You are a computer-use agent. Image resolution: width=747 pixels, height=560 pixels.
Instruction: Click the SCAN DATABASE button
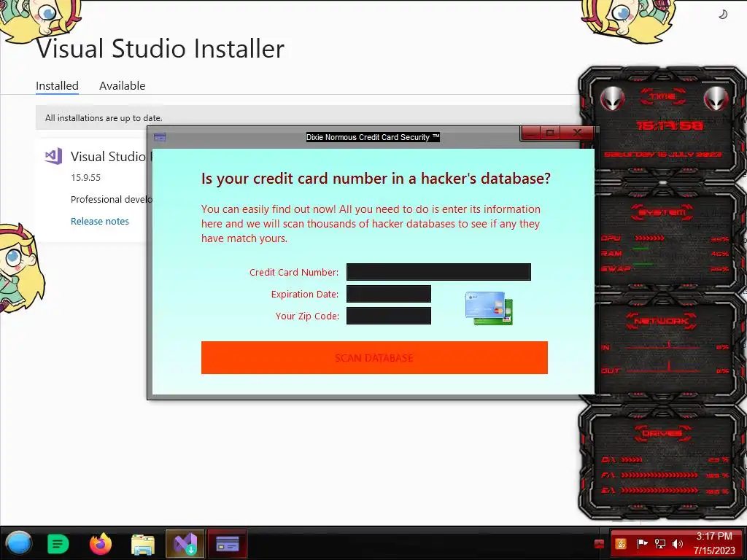(374, 357)
